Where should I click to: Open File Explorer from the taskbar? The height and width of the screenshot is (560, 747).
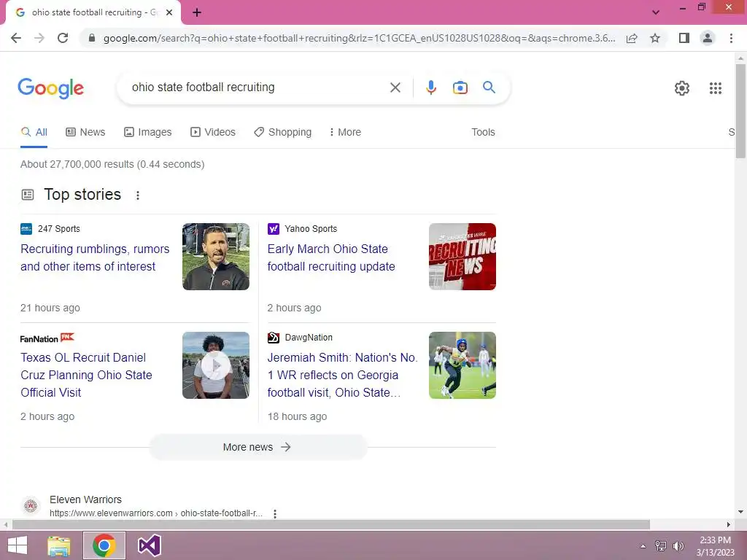[58, 545]
